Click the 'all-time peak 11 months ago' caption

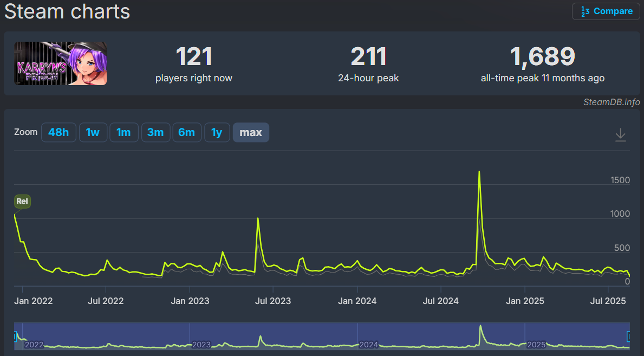pos(543,78)
